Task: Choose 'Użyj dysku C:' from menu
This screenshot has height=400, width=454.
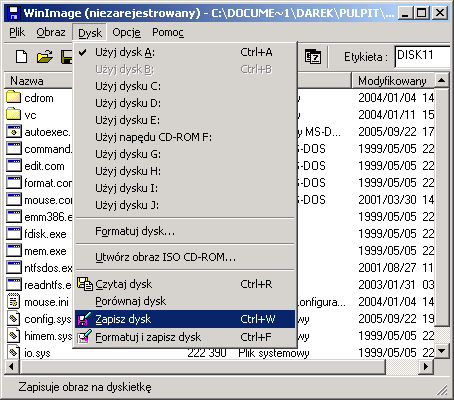Action: click(x=185, y=86)
